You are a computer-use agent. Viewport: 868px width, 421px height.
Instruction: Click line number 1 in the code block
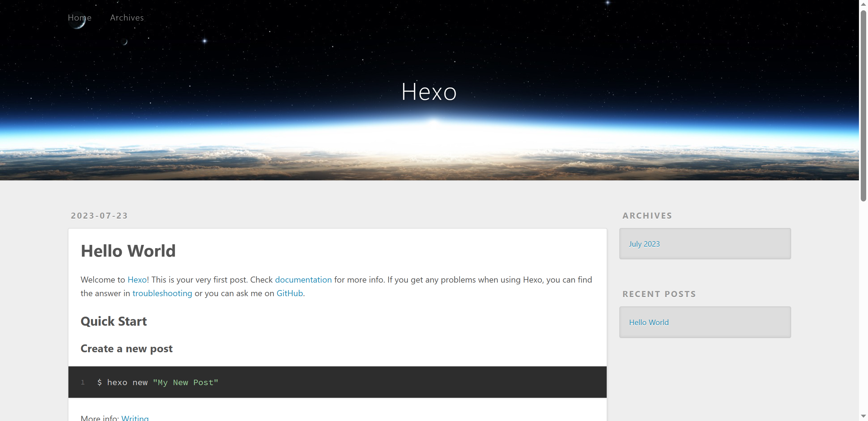click(x=83, y=382)
